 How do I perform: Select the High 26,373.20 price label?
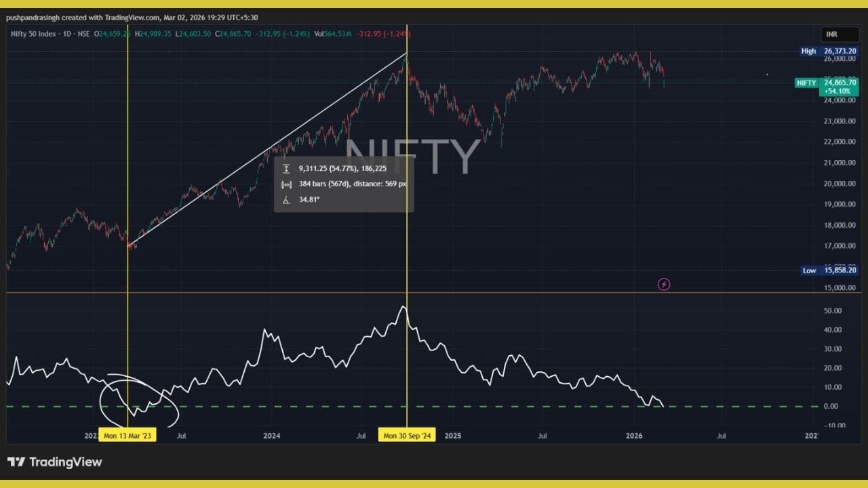pos(829,51)
